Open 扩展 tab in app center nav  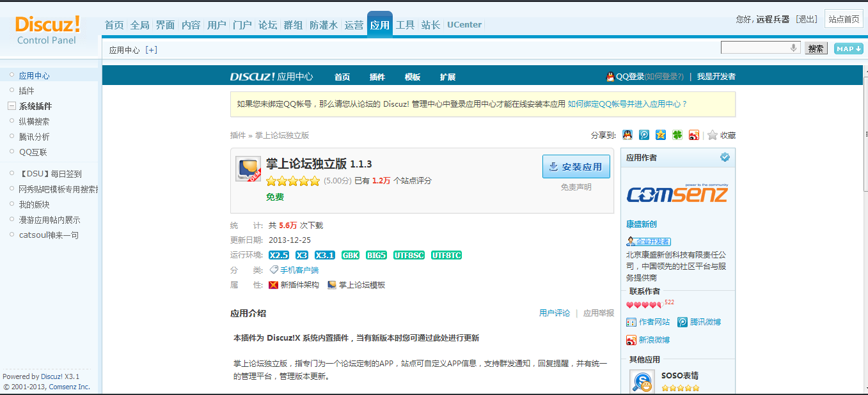(x=448, y=77)
